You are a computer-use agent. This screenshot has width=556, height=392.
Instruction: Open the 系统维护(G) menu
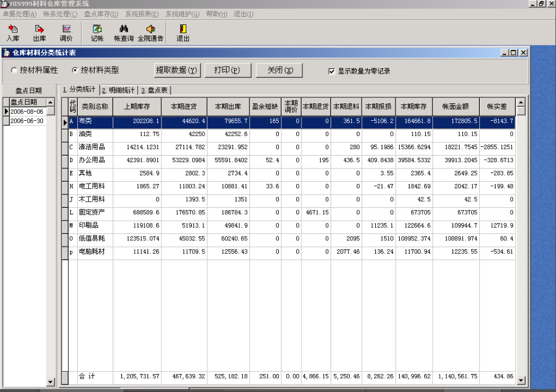[x=182, y=14]
